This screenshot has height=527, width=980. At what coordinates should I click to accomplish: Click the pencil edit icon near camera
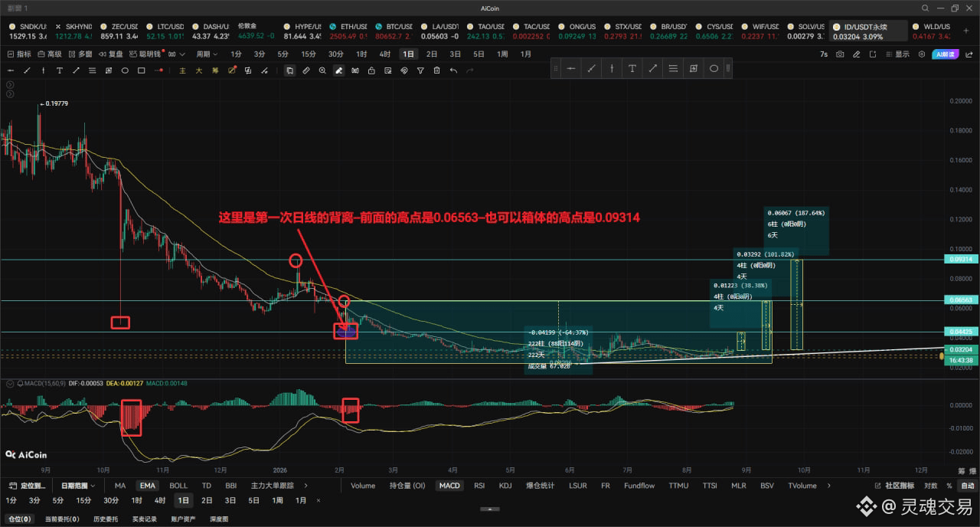pyautogui.click(x=856, y=54)
